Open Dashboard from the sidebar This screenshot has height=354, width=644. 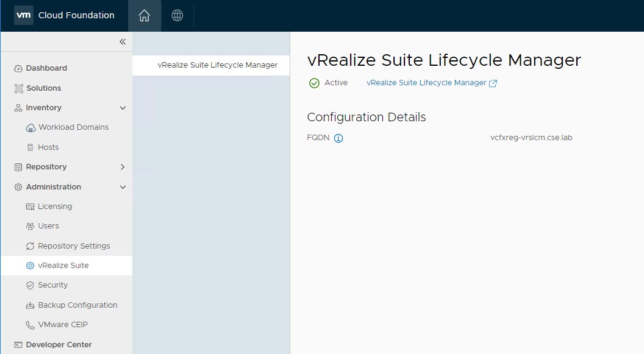click(x=46, y=68)
